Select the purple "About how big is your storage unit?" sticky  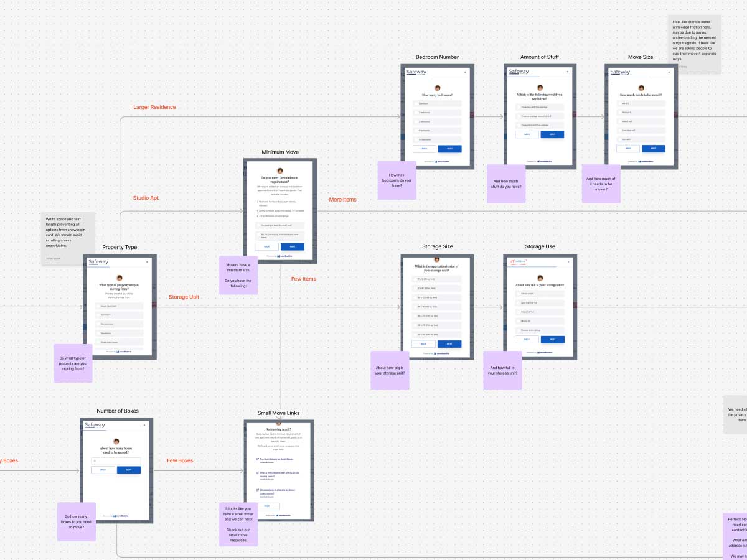[390, 370]
